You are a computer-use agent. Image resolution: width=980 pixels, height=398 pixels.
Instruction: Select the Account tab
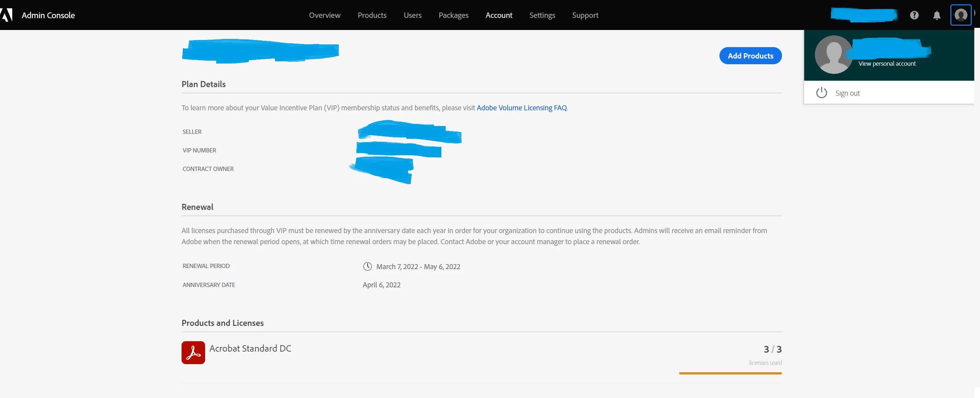[499, 15]
